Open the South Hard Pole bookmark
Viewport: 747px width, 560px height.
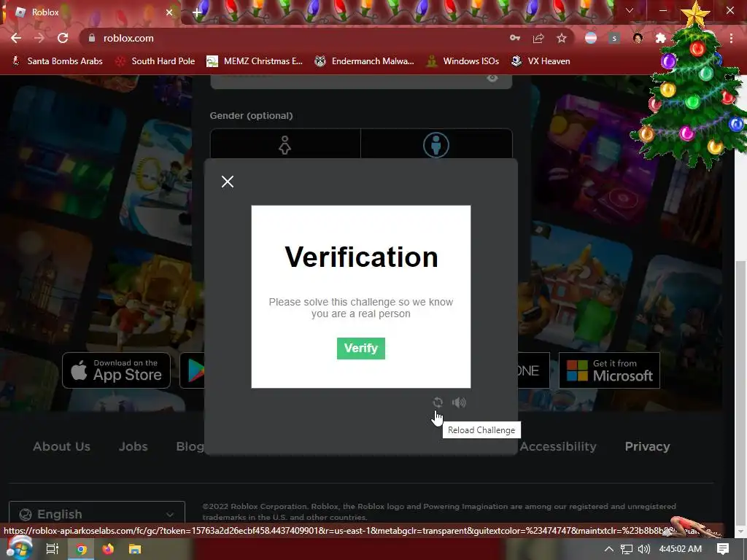click(x=155, y=61)
